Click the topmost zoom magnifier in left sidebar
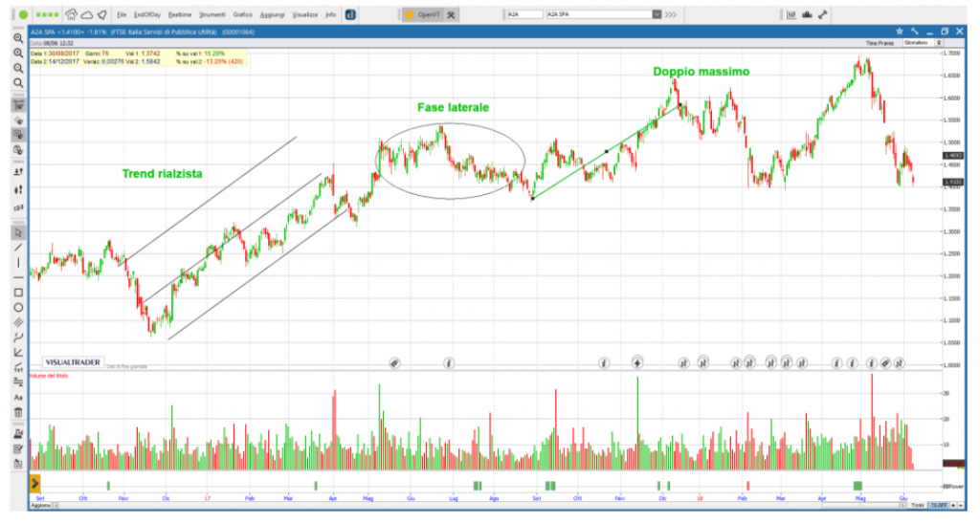The width and height of the screenshot is (980, 523). 18,38
